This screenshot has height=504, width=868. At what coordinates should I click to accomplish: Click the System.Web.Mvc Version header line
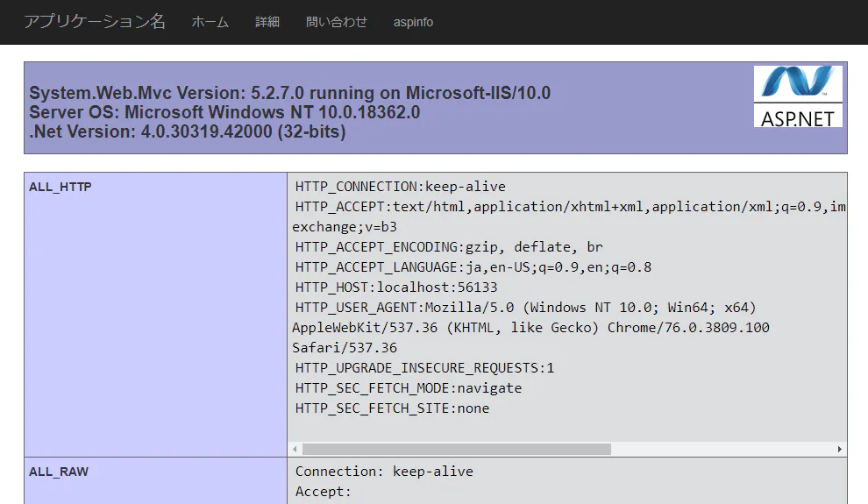[289, 93]
